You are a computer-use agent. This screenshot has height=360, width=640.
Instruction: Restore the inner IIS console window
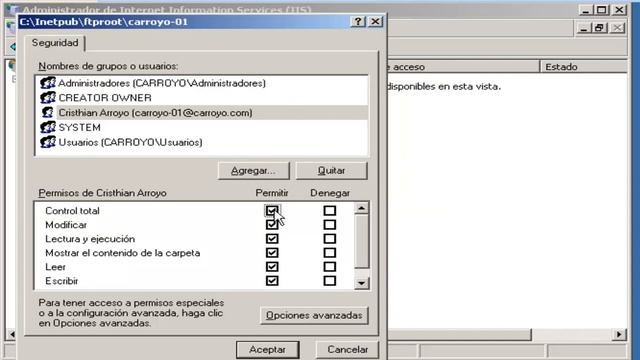click(x=600, y=28)
